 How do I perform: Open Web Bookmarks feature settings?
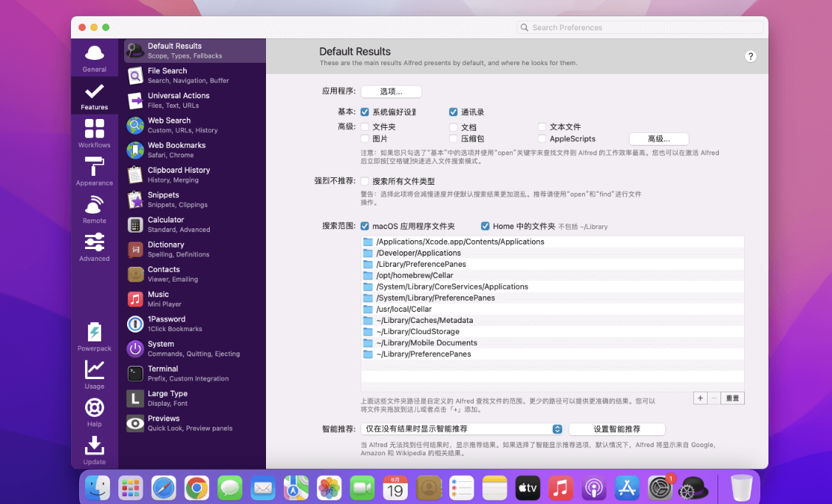tap(195, 150)
